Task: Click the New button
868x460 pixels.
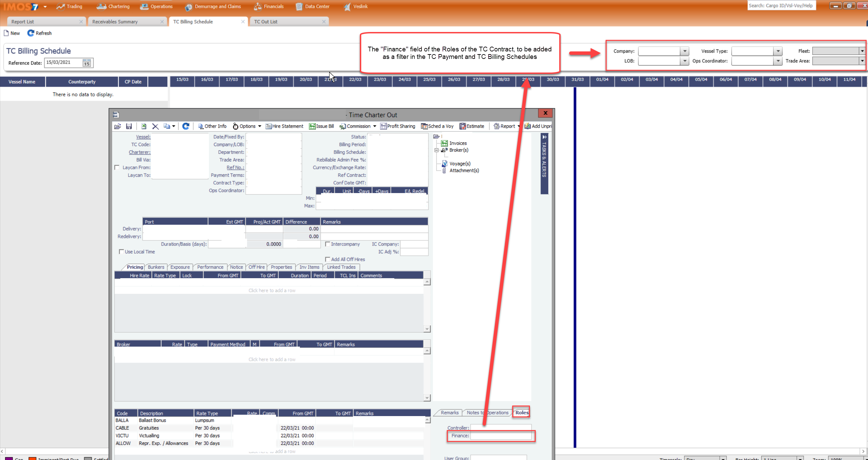Action: [x=12, y=33]
